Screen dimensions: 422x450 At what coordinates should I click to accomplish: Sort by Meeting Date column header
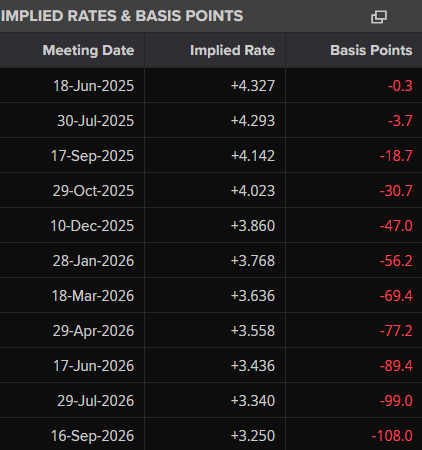click(x=88, y=51)
